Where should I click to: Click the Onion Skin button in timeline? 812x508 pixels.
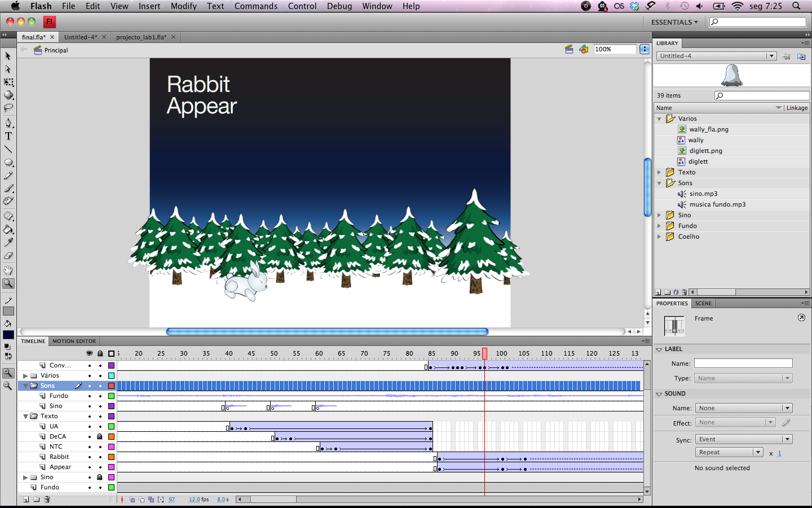[x=132, y=500]
